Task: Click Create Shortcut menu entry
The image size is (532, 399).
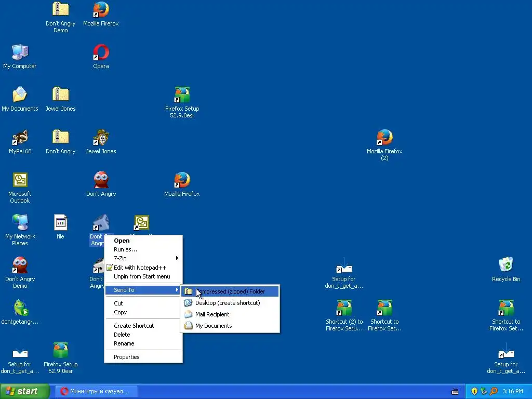Action: pyautogui.click(x=143, y=326)
